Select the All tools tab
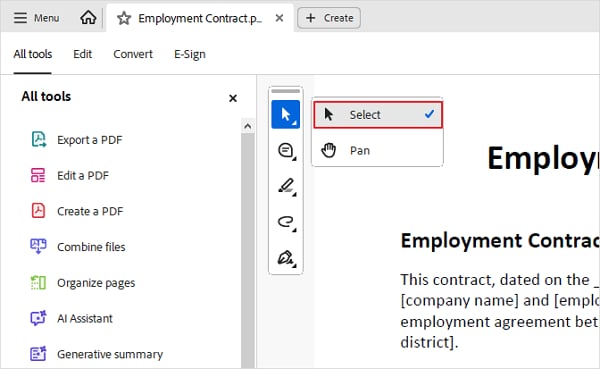The width and height of the screenshot is (600, 369). 33,54
